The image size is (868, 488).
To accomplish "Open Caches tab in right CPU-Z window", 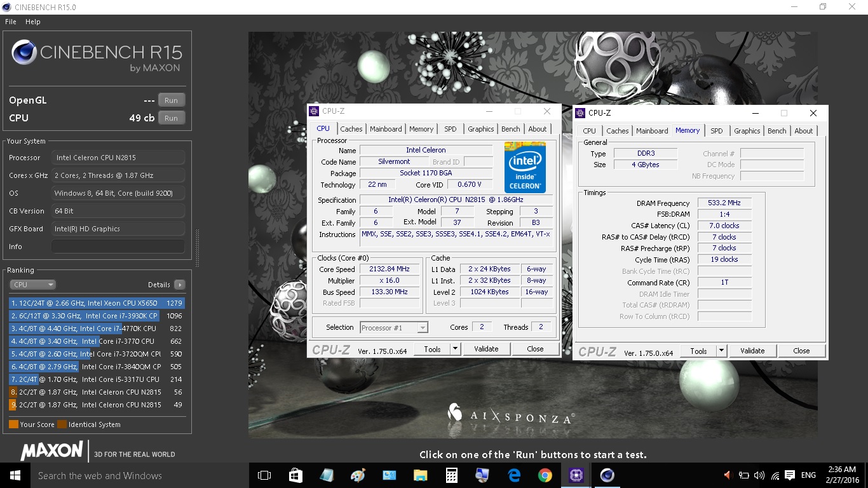I will pos(617,131).
